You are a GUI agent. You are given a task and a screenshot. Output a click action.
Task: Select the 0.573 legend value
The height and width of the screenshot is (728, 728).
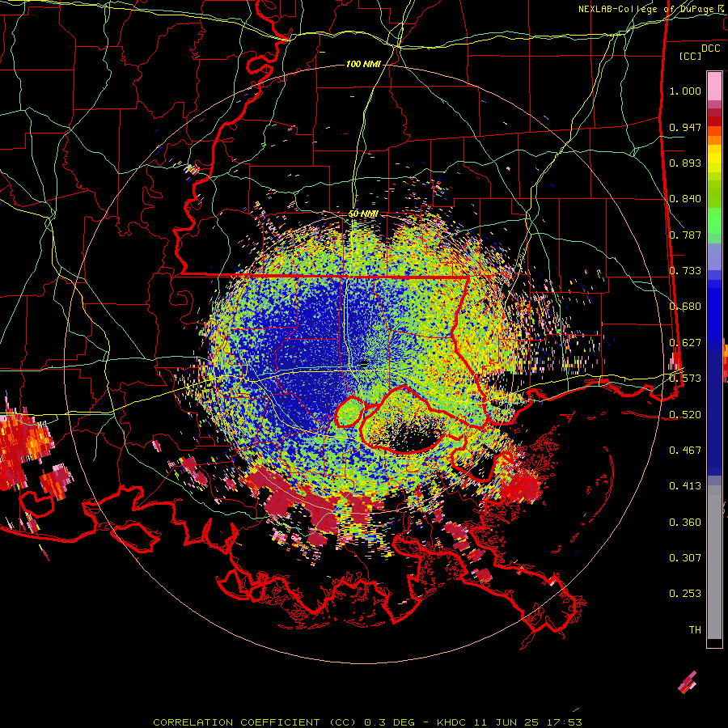click(x=685, y=379)
